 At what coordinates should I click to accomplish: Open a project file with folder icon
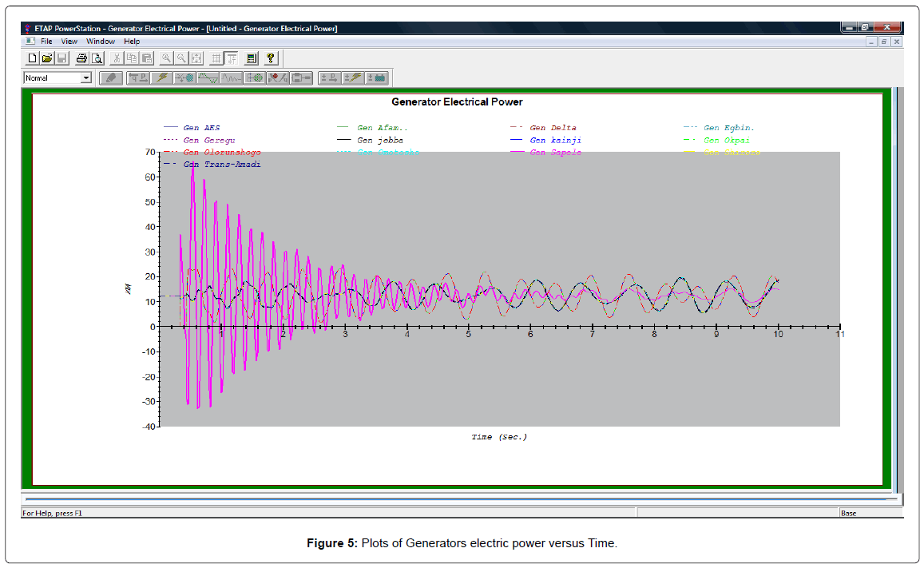(x=47, y=58)
